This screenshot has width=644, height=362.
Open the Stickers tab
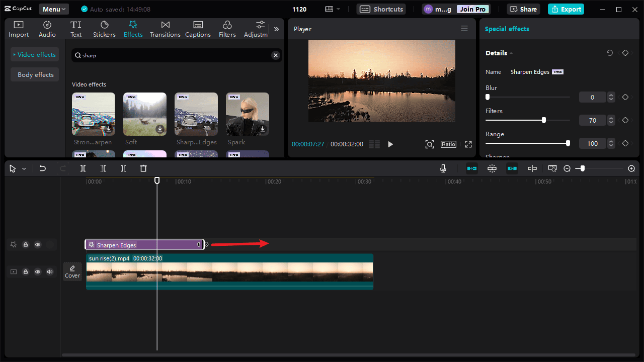104,29
